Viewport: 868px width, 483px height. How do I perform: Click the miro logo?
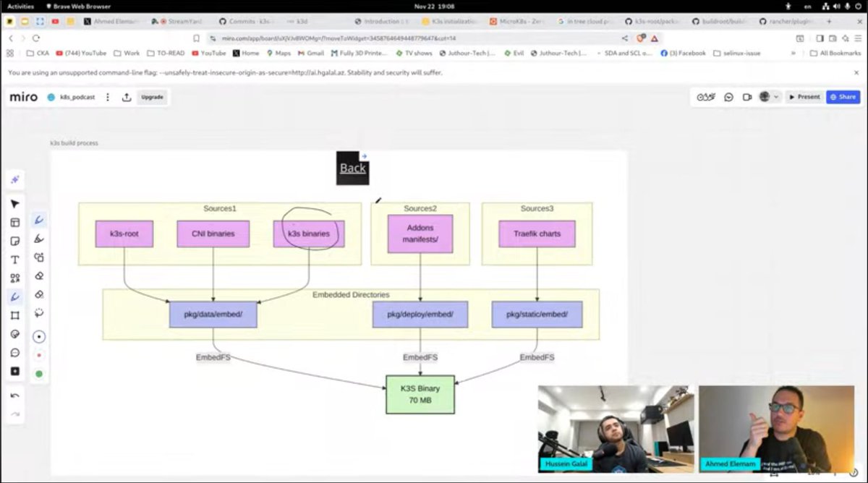24,97
